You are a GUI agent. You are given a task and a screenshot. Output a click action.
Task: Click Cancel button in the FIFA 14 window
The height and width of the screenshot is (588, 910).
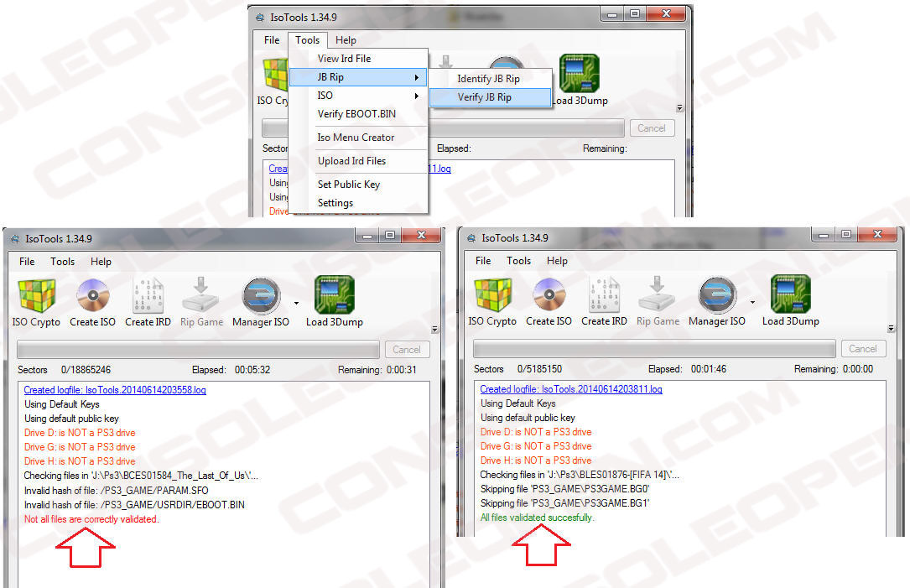863,348
